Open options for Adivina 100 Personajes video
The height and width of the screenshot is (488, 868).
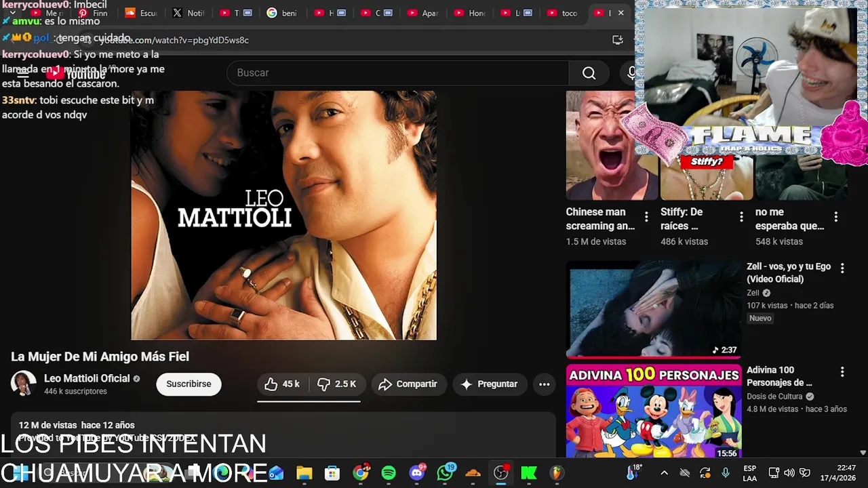pos(842,372)
